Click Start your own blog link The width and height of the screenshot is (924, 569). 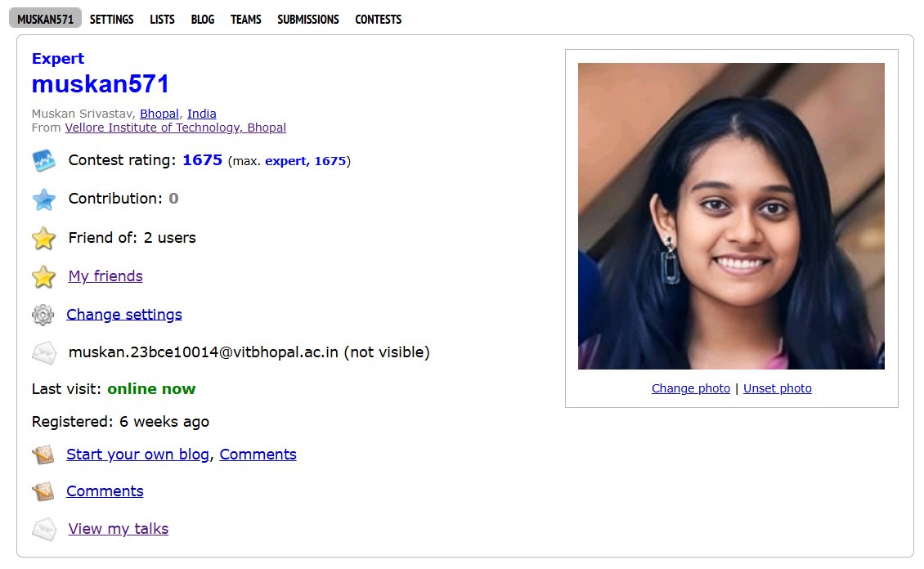pos(138,455)
